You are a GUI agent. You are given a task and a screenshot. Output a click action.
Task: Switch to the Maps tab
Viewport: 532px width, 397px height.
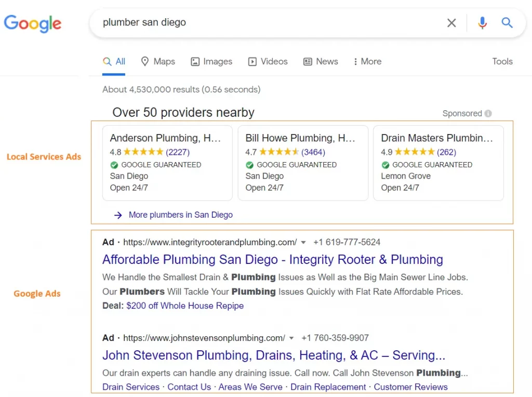(158, 61)
